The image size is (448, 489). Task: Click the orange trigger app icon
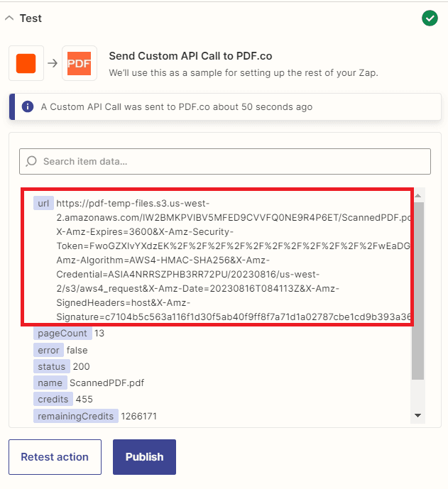26,63
